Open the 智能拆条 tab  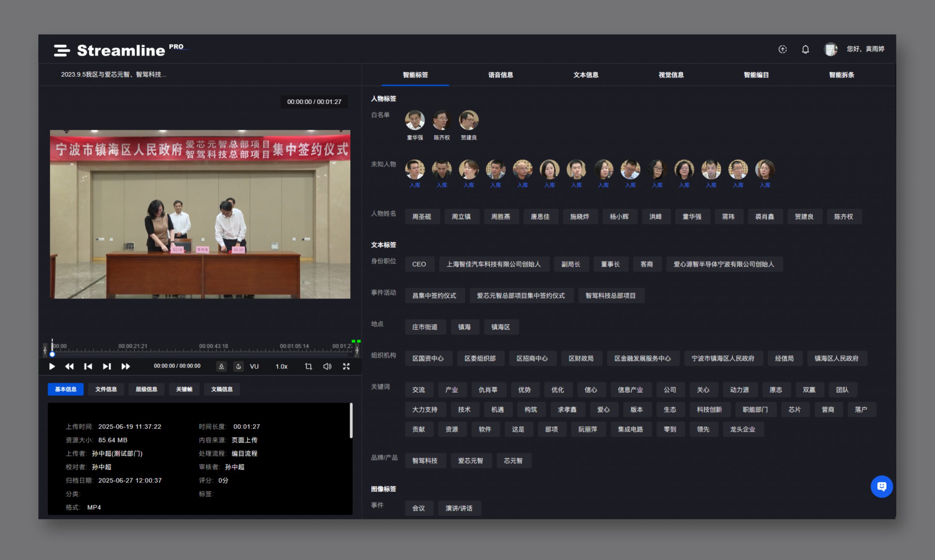(841, 75)
